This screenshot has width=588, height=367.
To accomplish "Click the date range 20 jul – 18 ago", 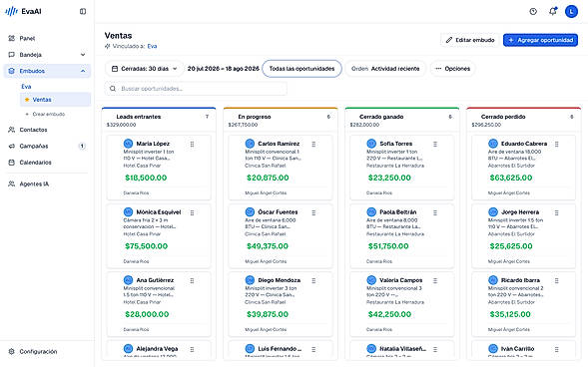I will (x=224, y=69).
